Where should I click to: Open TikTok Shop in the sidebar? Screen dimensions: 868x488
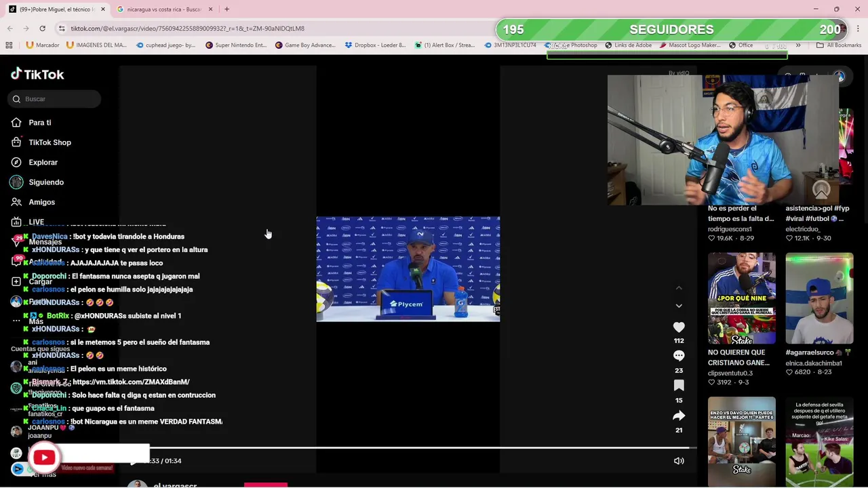pyautogui.click(x=50, y=142)
